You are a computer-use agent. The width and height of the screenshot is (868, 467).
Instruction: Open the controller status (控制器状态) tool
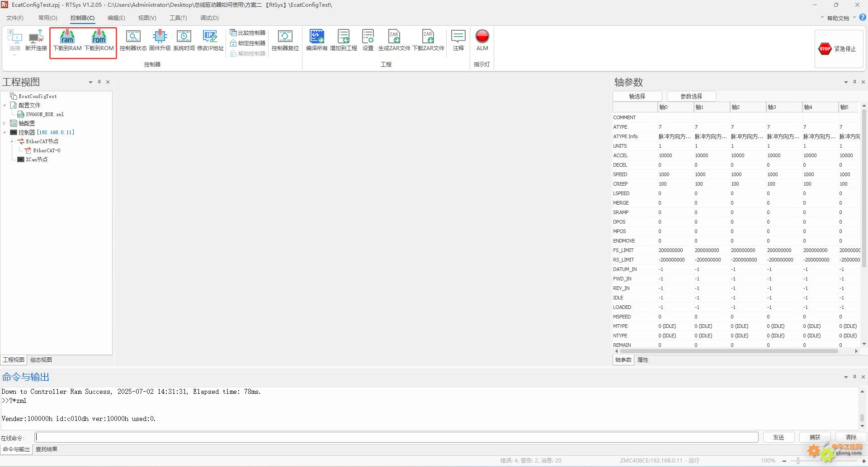click(133, 37)
